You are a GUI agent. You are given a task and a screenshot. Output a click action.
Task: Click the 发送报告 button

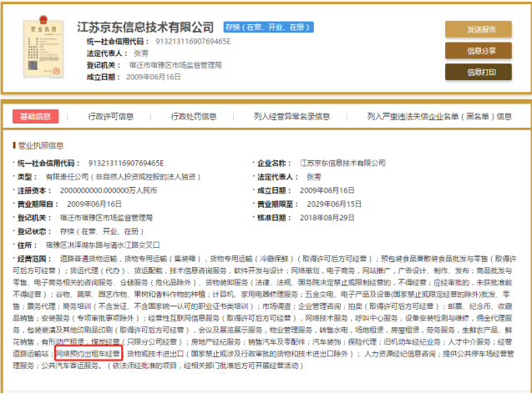click(x=478, y=29)
